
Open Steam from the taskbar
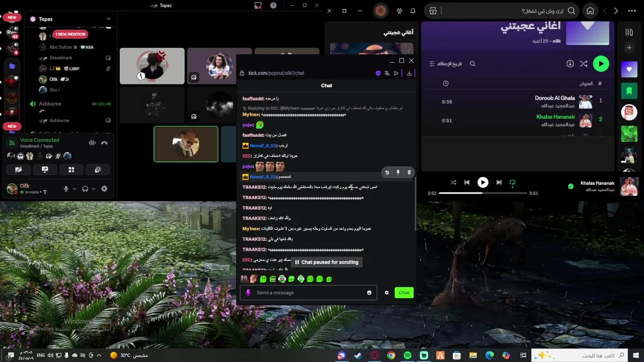point(358,355)
